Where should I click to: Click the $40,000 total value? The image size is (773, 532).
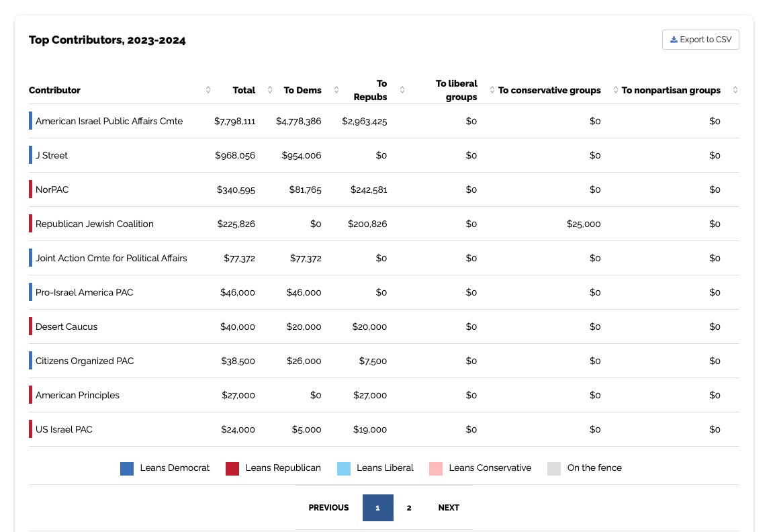click(238, 327)
